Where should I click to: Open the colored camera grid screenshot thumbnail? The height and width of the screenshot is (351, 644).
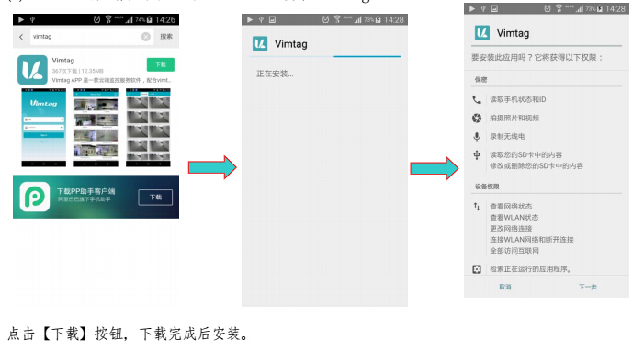[96, 128]
